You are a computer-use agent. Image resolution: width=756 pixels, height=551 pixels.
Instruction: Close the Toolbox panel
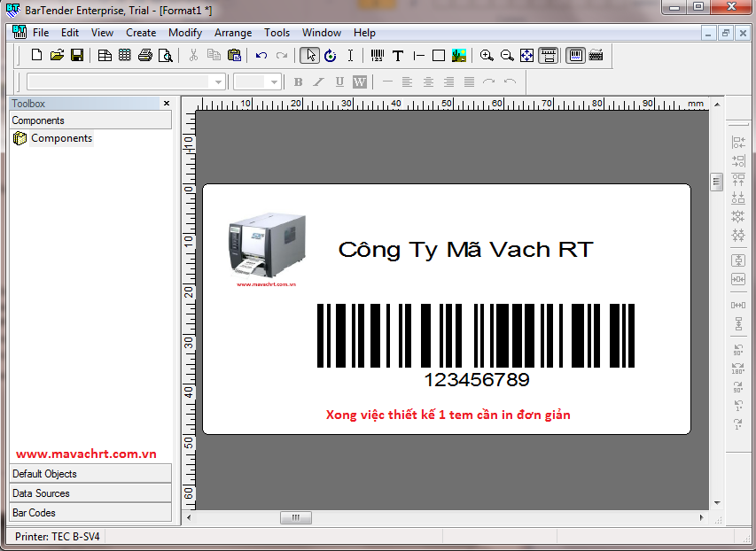pos(167,103)
